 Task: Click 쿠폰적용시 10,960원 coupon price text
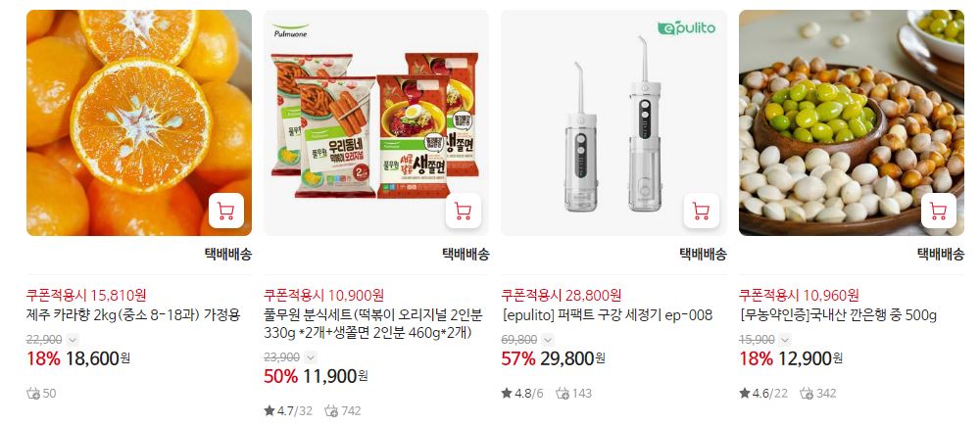tap(799, 295)
